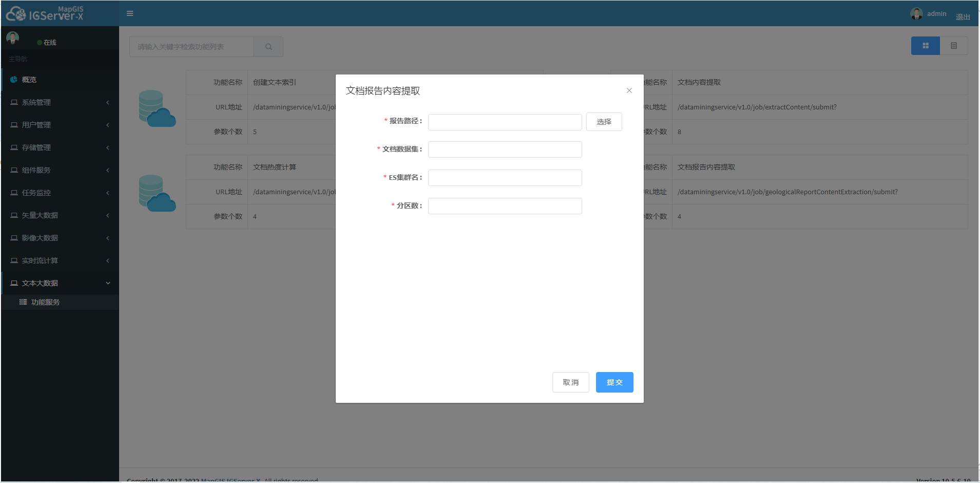Focus the 文档数据集 input field

pyautogui.click(x=505, y=150)
